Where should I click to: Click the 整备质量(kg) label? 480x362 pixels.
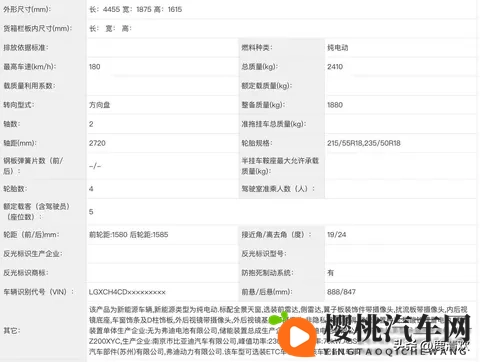coord(263,105)
